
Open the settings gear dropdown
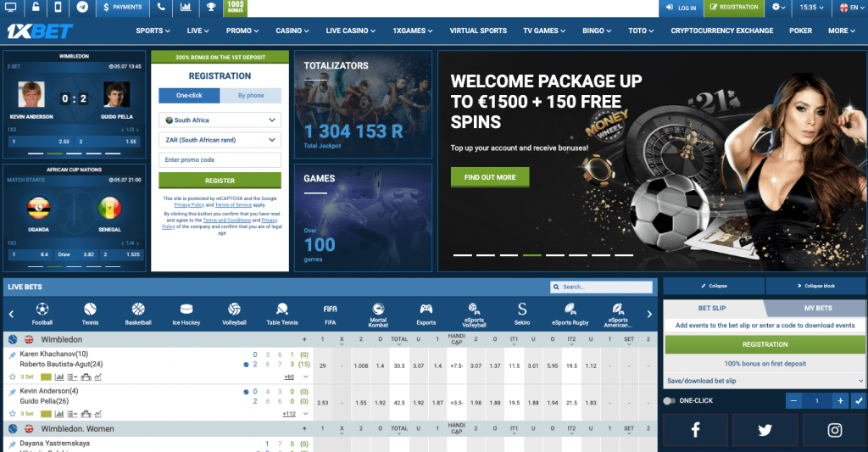tap(779, 7)
